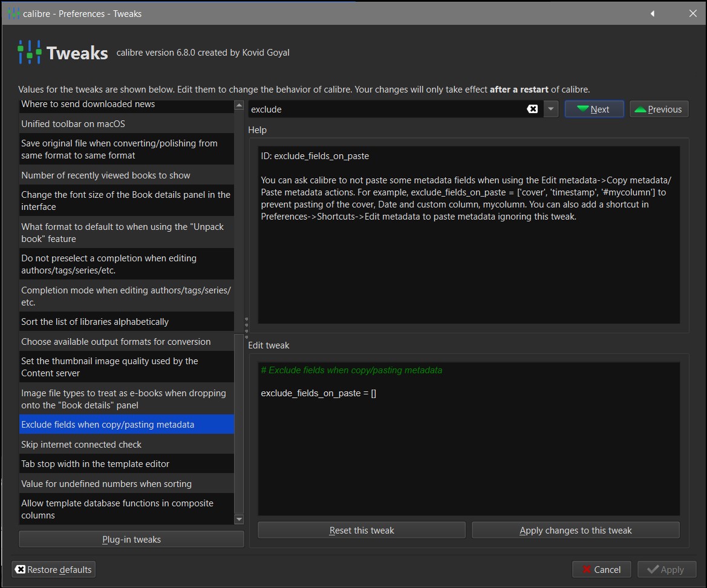707x588 pixels.
Task: Click Apply changes to this tweak
Action: pos(575,531)
